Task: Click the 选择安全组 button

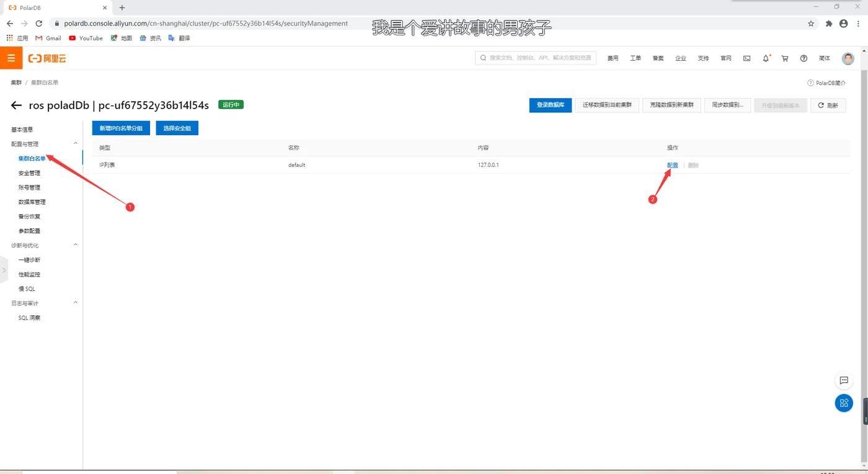Action: pos(177,128)
